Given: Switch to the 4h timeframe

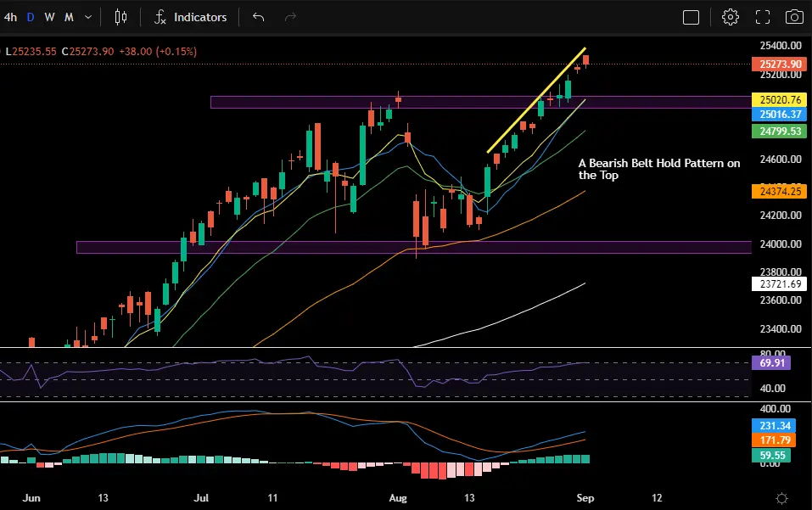Looking at the screenshot, I should pyautogui.click(x=10, y=17).
